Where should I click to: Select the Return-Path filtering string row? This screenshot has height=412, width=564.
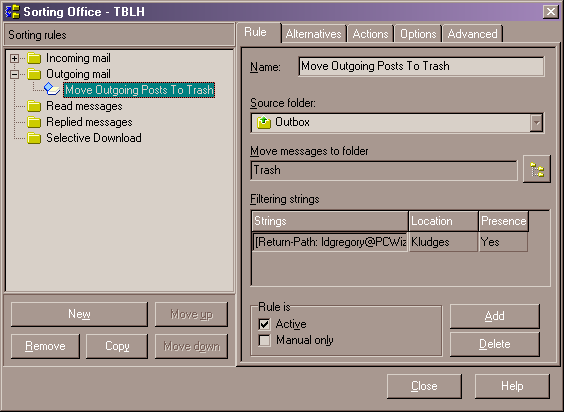pos(390,242)
